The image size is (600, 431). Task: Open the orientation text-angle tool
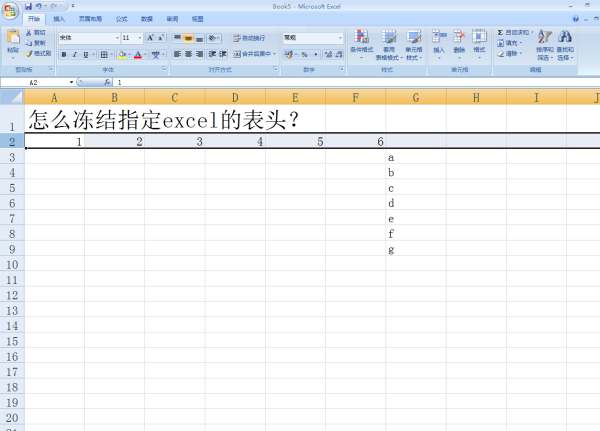tap(214, 38)
